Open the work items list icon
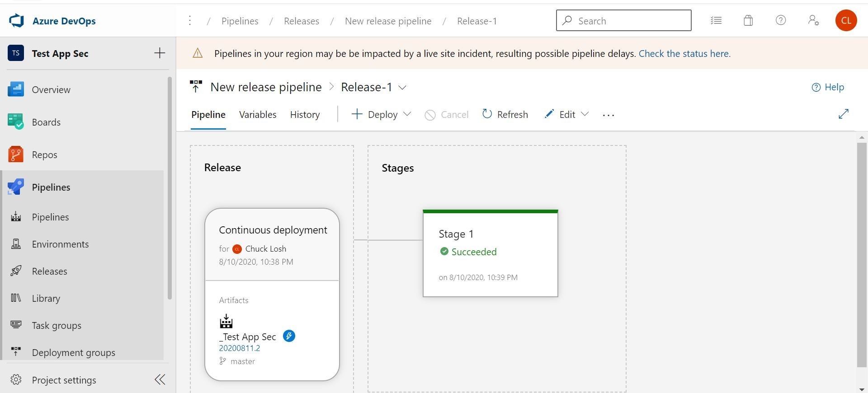Image resolution: width=868 pixels, height=393 pixels. 716,20
